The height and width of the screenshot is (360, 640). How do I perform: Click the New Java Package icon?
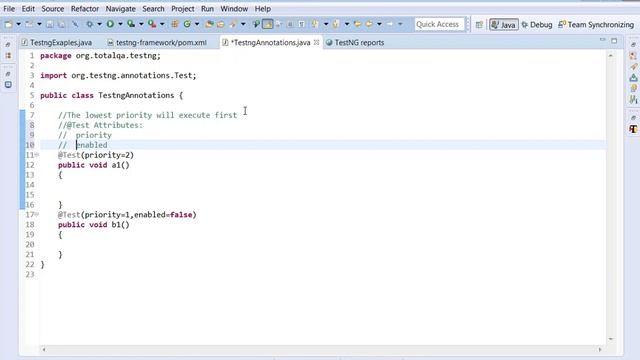point(175,24)
